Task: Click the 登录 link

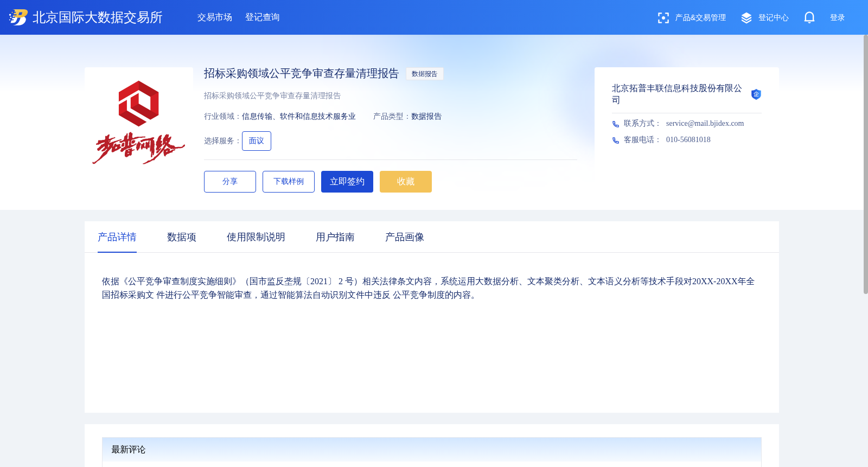Action: pos(837,18)
